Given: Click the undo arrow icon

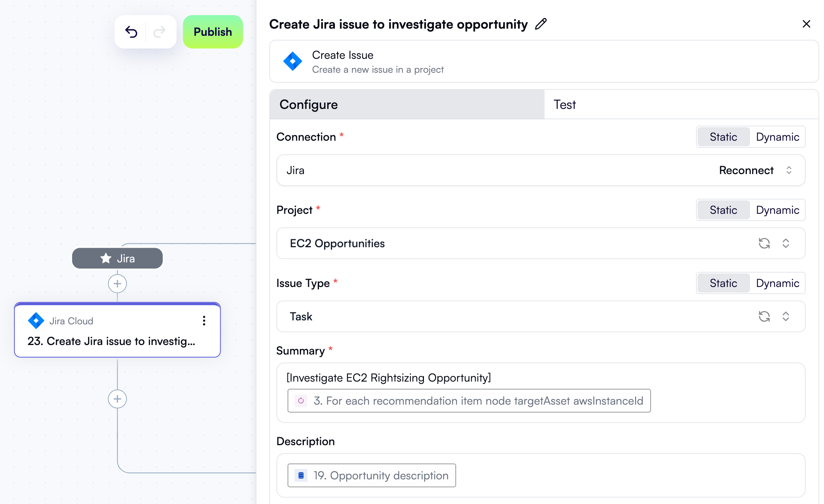Looking at the screenshot, I should click(x=132, y=31).
